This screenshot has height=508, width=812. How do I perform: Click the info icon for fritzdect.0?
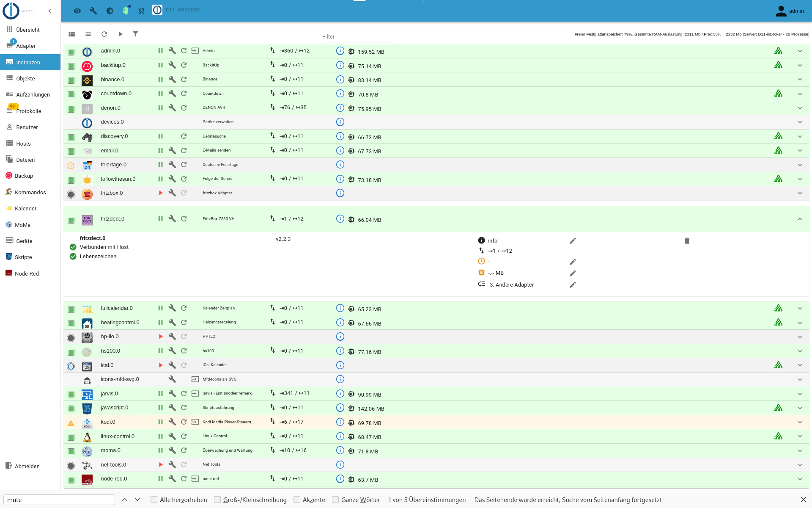pos(340,218)
